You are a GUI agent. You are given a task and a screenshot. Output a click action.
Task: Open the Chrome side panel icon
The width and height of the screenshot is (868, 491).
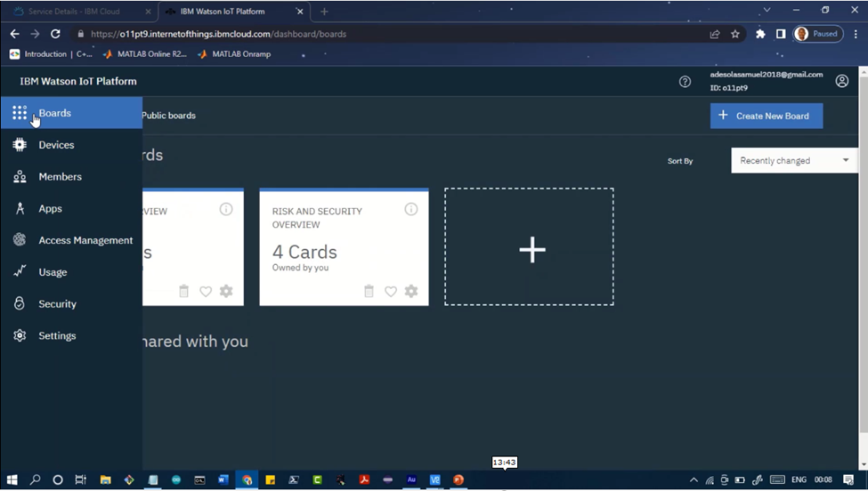tap(781, 35)
